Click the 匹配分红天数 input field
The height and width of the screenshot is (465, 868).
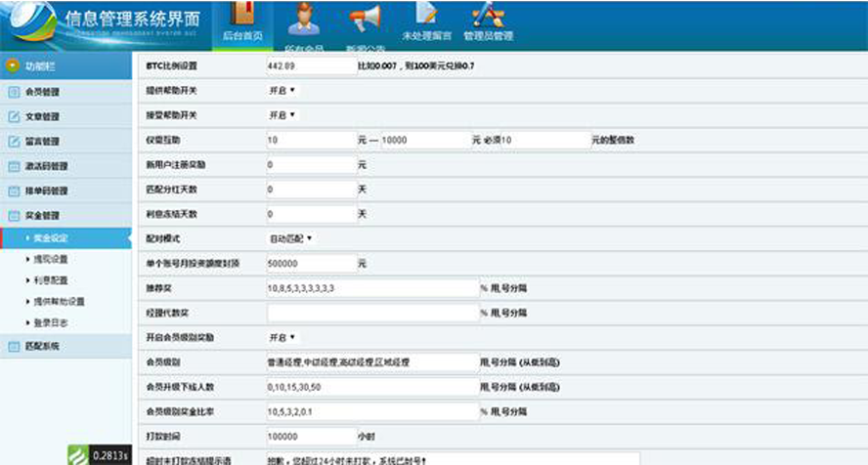pos(312,190)
